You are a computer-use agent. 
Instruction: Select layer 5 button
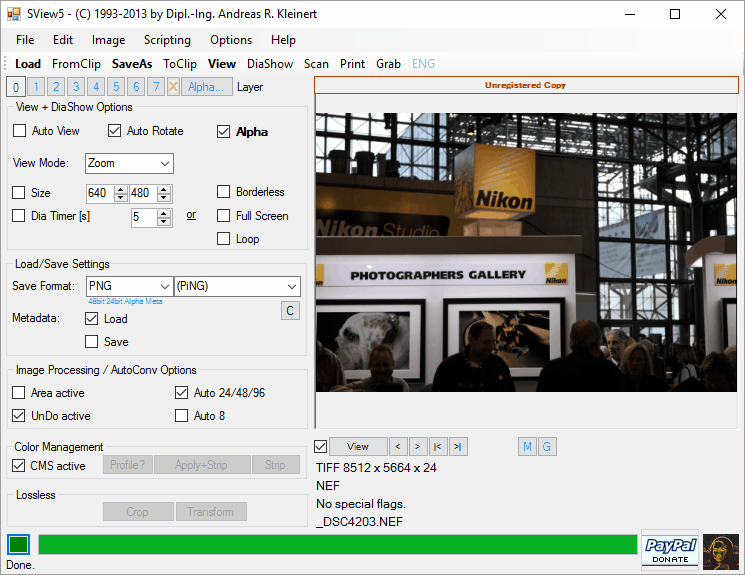(116, 86)
